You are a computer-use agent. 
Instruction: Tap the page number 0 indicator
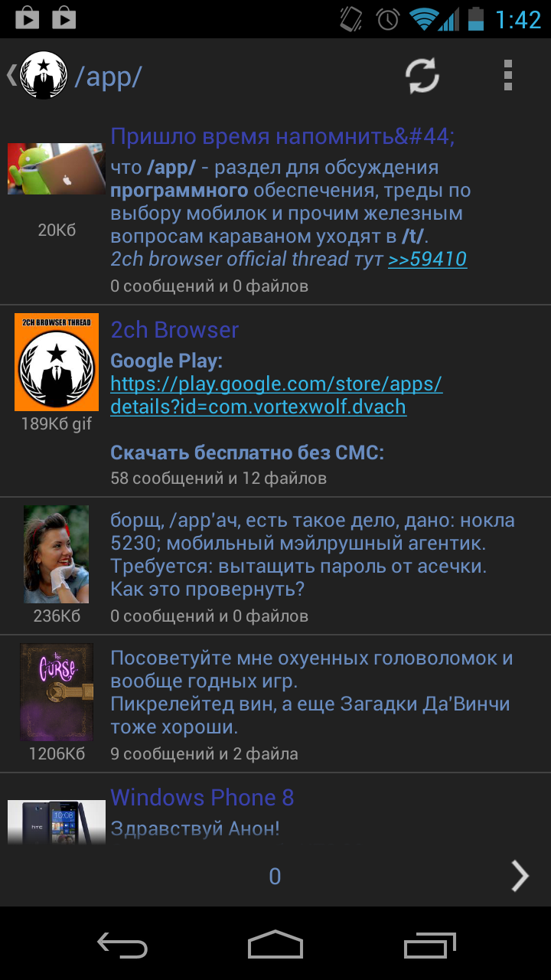click(275, 877)
